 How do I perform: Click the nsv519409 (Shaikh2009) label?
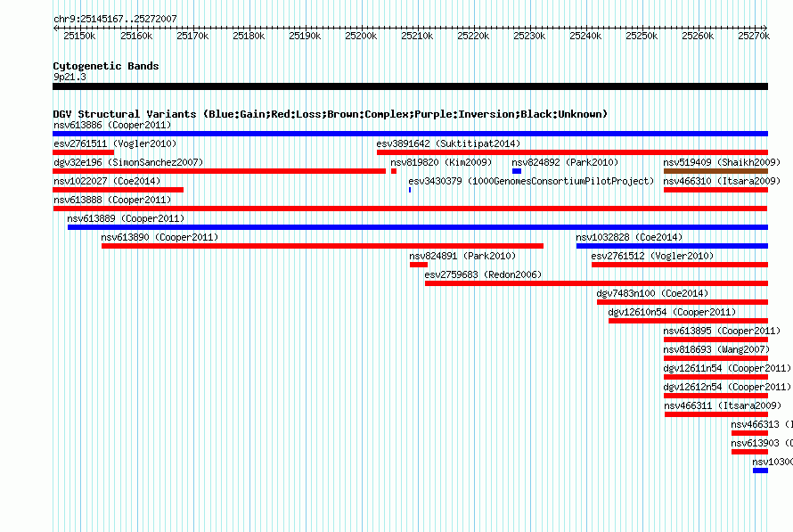pos(723,162)
